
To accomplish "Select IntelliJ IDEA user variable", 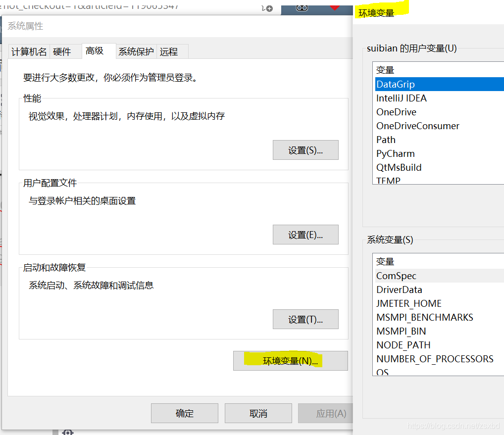I will pos(440,98).
